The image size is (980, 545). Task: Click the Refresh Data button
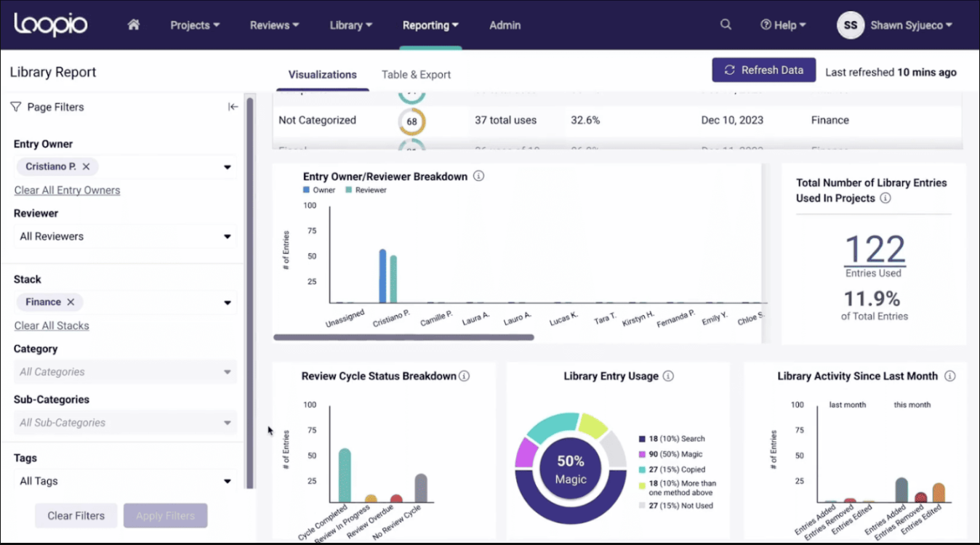point(763,70)
